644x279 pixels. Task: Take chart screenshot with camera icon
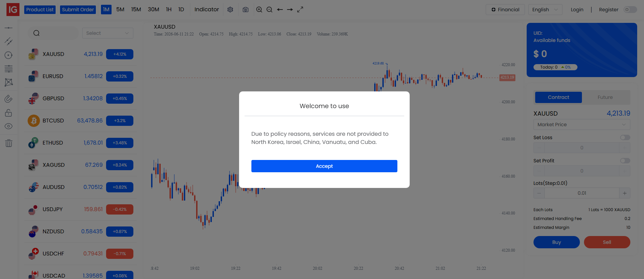click(246, 10)
